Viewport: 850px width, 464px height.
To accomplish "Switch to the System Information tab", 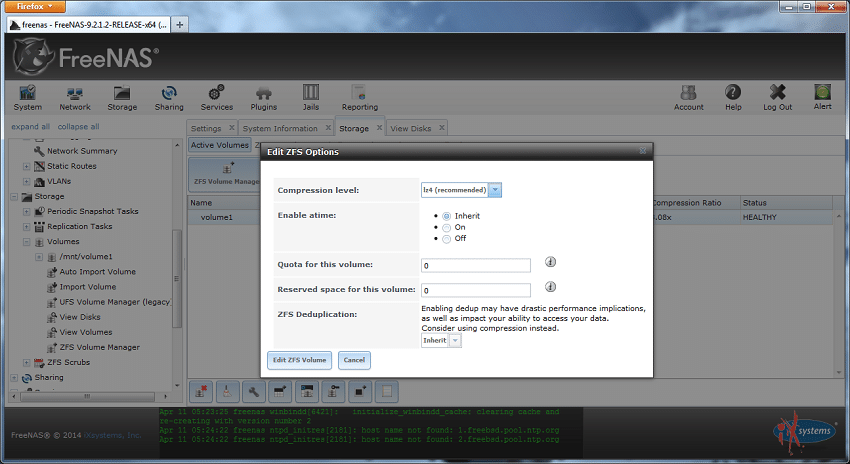I will (x=280, y=128).
